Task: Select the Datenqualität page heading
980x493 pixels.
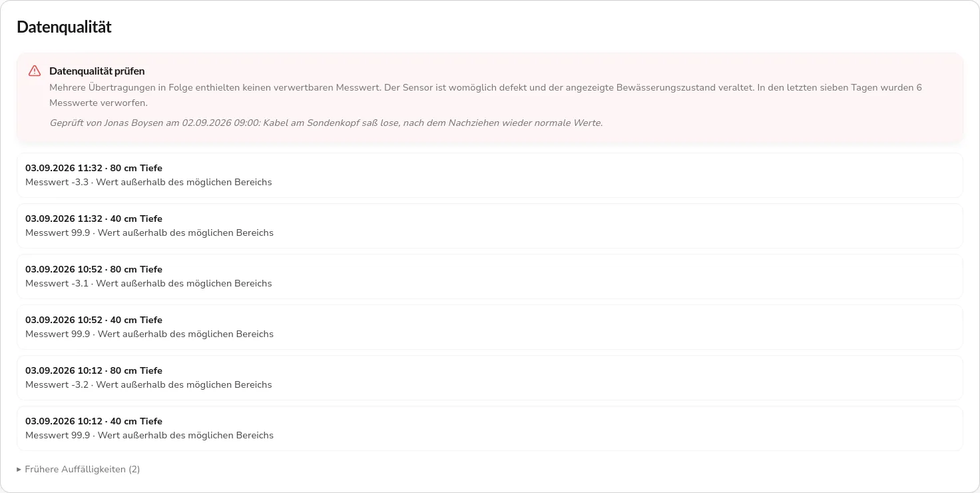Action: point(64,27)
